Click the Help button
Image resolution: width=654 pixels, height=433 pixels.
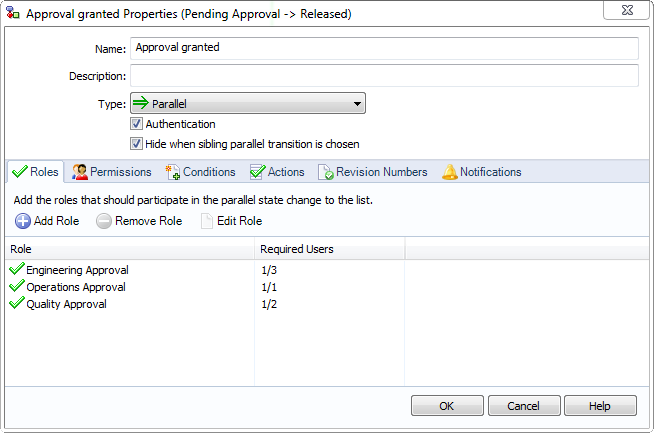[600, 405]
